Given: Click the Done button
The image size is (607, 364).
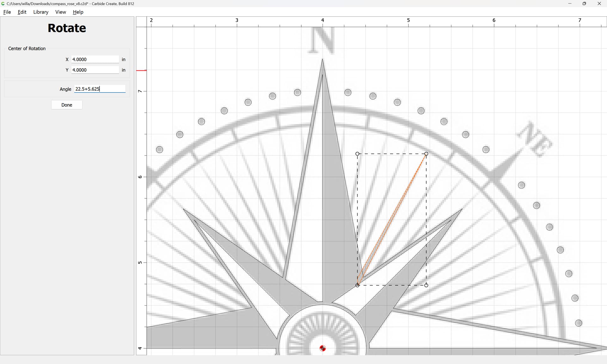Looking at the screenshot, I should 67,105.
